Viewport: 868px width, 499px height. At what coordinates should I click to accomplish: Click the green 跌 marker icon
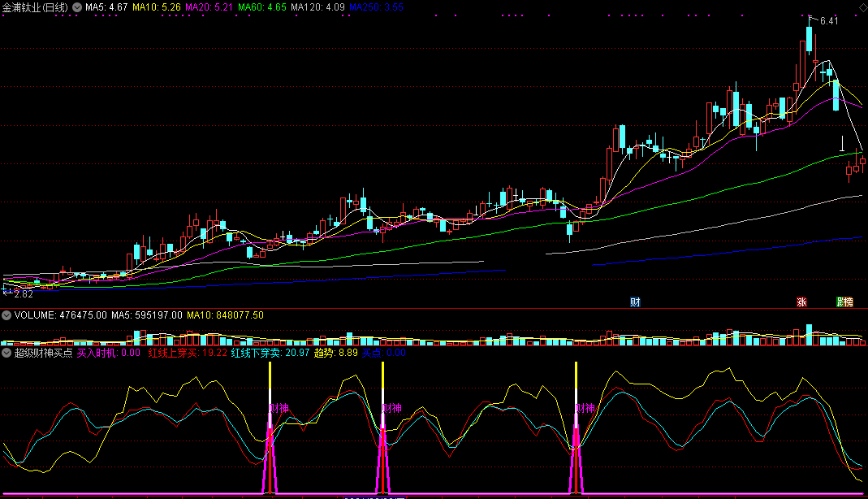pyautogui.click(x=840, y=302)
